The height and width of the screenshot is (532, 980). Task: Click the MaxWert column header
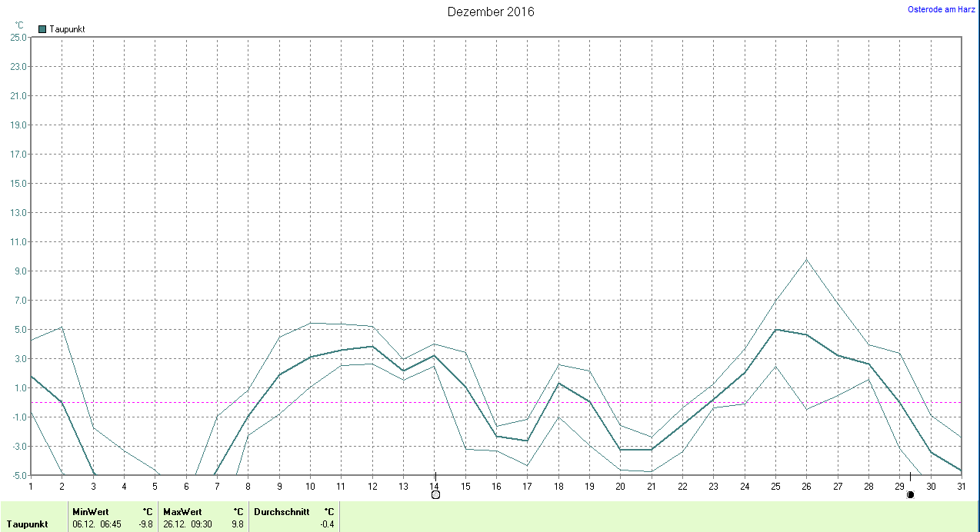(x=182, y=511)
